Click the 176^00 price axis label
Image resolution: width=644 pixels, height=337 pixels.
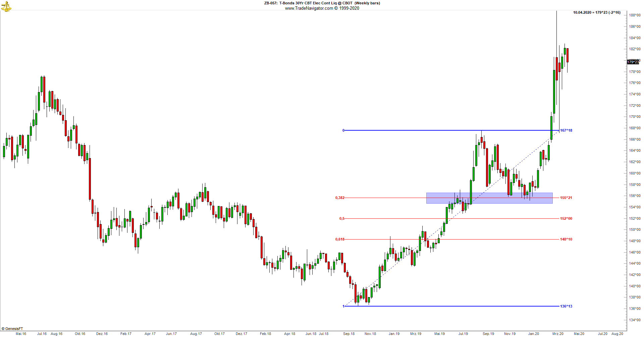(635, 83)
